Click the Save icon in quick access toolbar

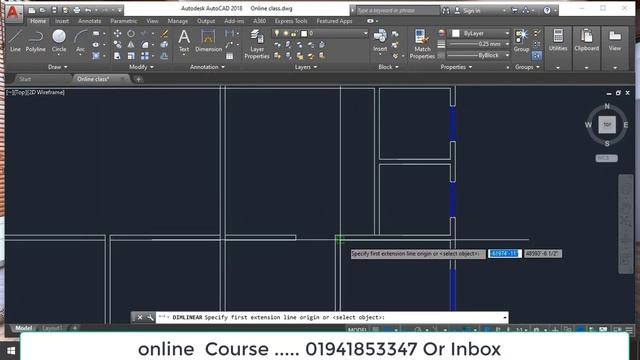[x=54, y=10]
